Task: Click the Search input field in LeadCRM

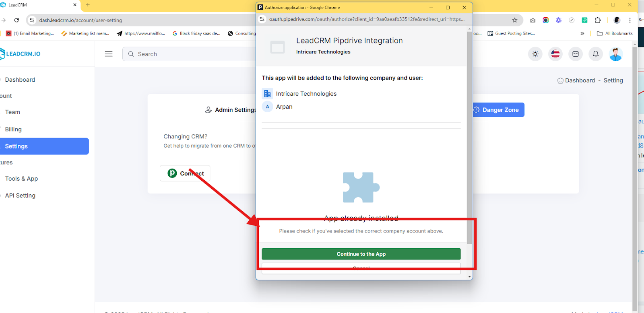Action: pos(189,54)
